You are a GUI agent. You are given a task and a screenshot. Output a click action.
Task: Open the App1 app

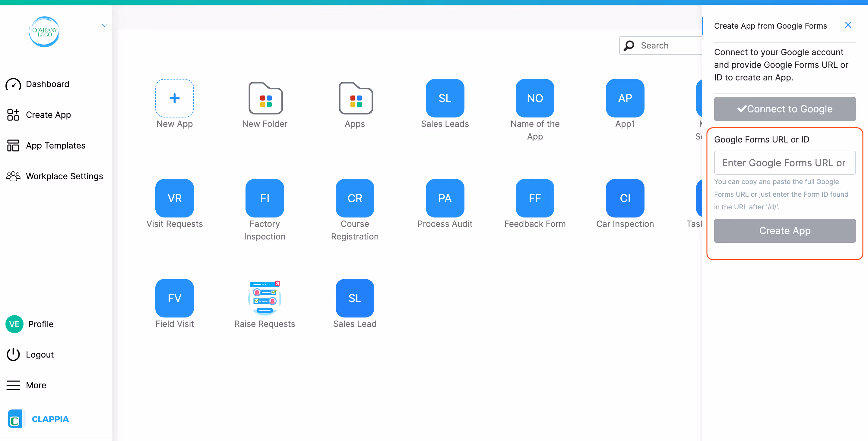point(625,98)
